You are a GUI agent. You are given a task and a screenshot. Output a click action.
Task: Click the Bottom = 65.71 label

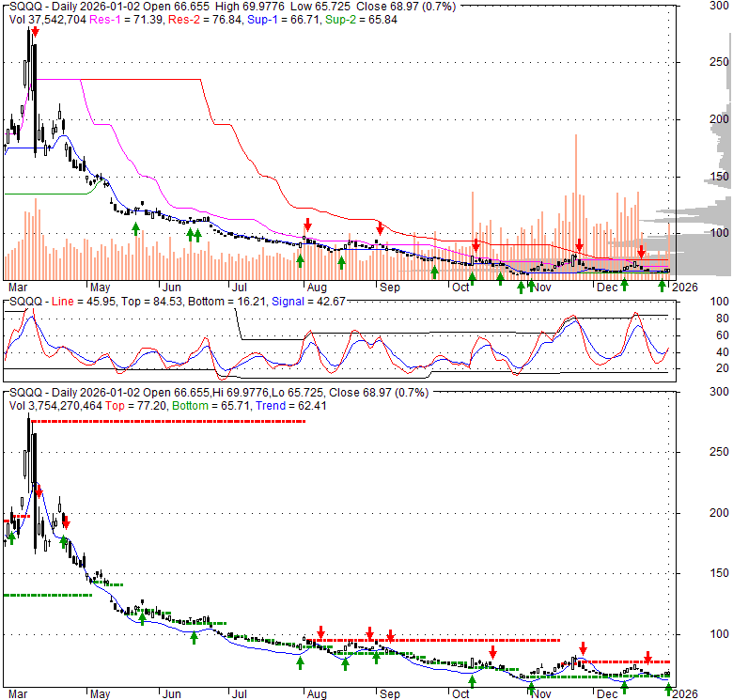(211, 406)
